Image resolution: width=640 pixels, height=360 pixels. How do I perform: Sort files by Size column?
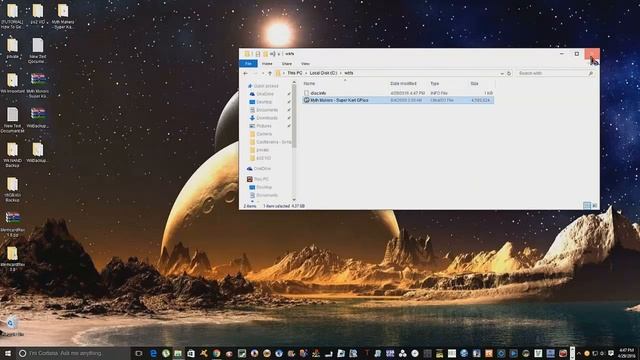pos(474,83)
